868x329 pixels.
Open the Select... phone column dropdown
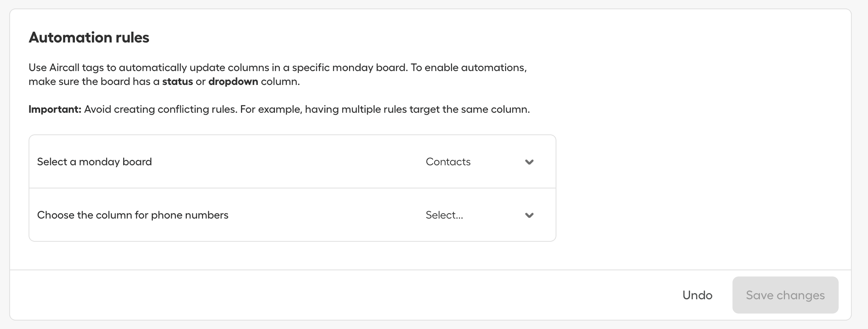(x=444, y=215)
